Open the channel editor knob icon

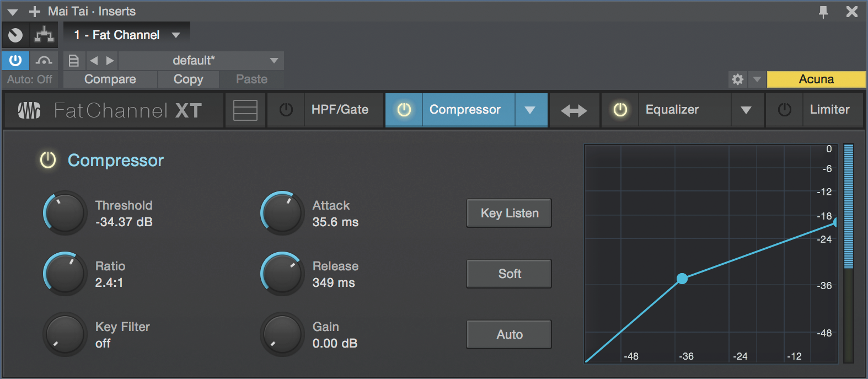[15, 35]
